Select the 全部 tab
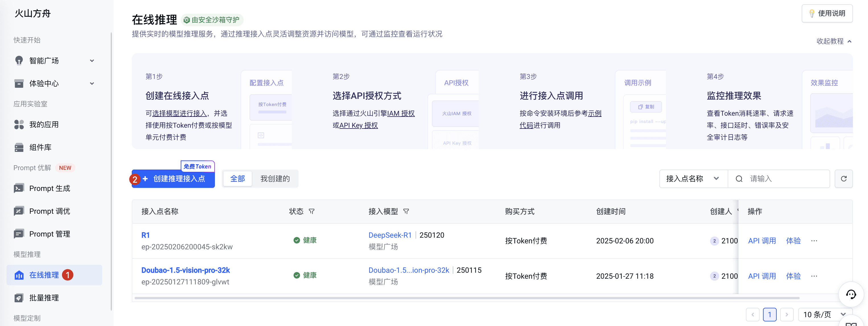 point(237,178)
